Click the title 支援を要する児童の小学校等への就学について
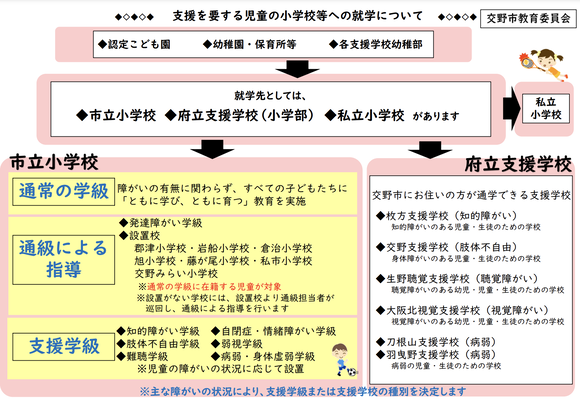Screen dimensions: 580x400 [x=297, y=16]
